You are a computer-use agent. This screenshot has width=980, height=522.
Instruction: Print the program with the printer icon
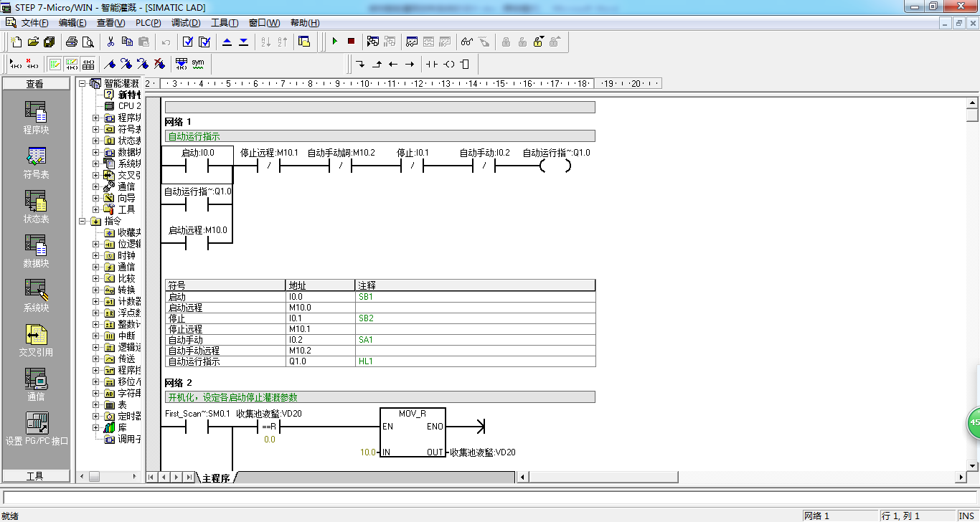click(x=72, y=42)
